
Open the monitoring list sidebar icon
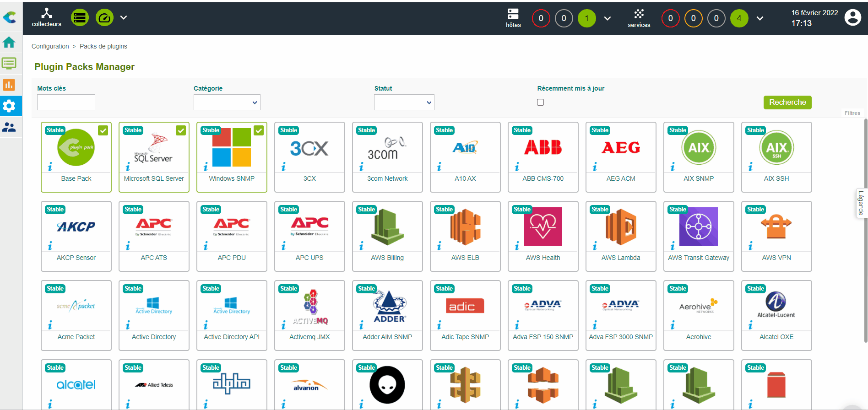[9, 63]
